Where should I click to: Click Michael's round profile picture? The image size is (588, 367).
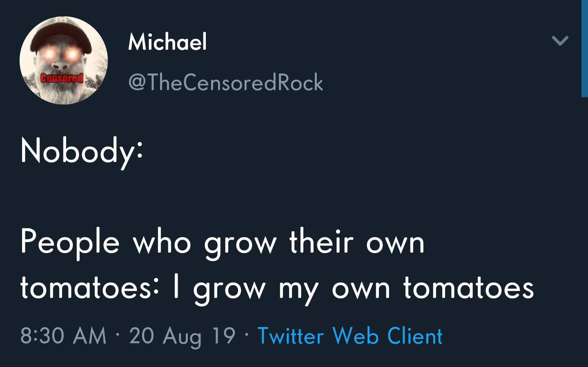pyautogui.click(x=64, y=60)
